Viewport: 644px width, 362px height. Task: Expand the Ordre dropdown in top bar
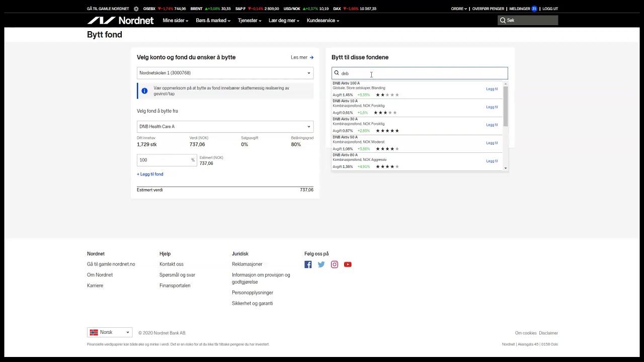[459, 9]
